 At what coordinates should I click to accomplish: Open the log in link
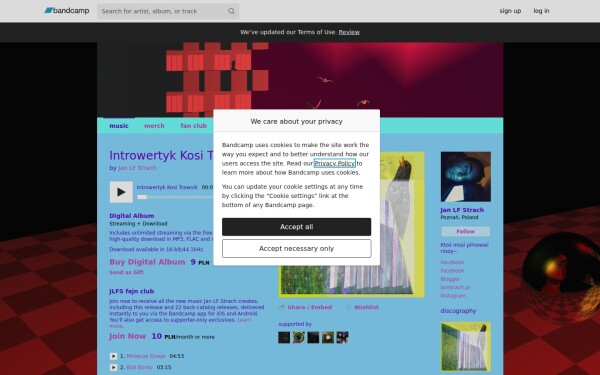click(x=541, y=11)
